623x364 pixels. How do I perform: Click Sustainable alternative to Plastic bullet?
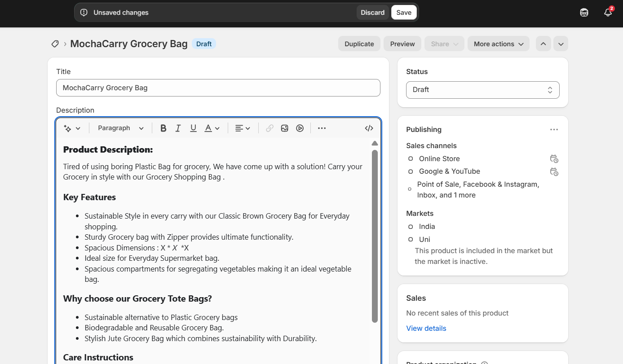[161, 317]
